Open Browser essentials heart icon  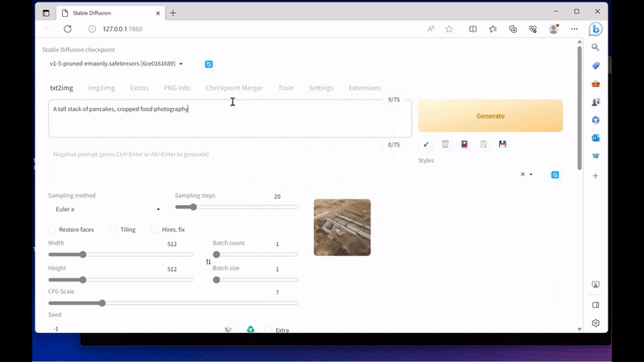tap(533, 29)
